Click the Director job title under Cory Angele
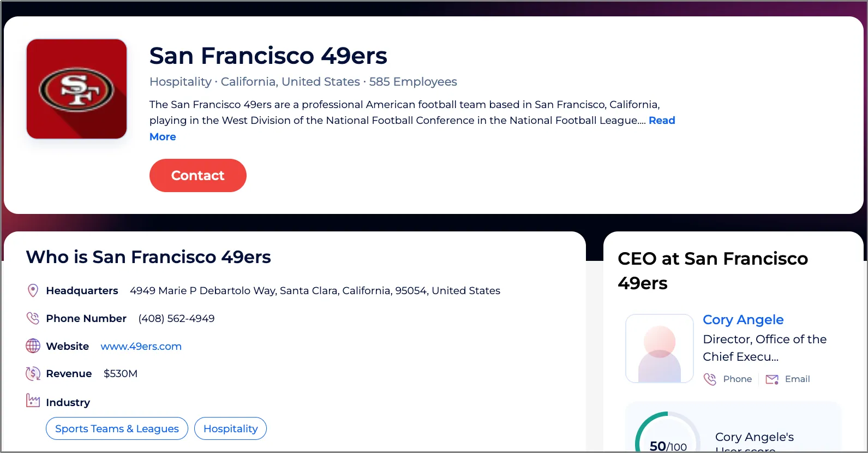The image size is (868, 453). tap(764, 348)
